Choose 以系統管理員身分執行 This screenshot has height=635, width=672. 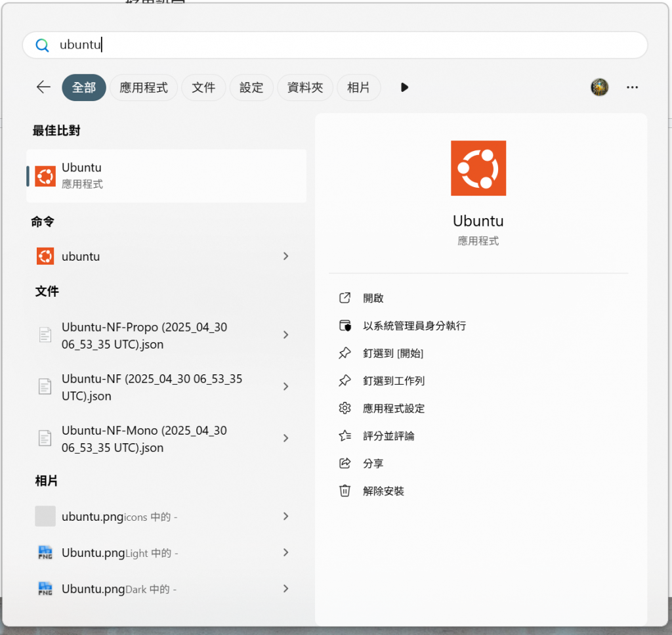point(415,326)
